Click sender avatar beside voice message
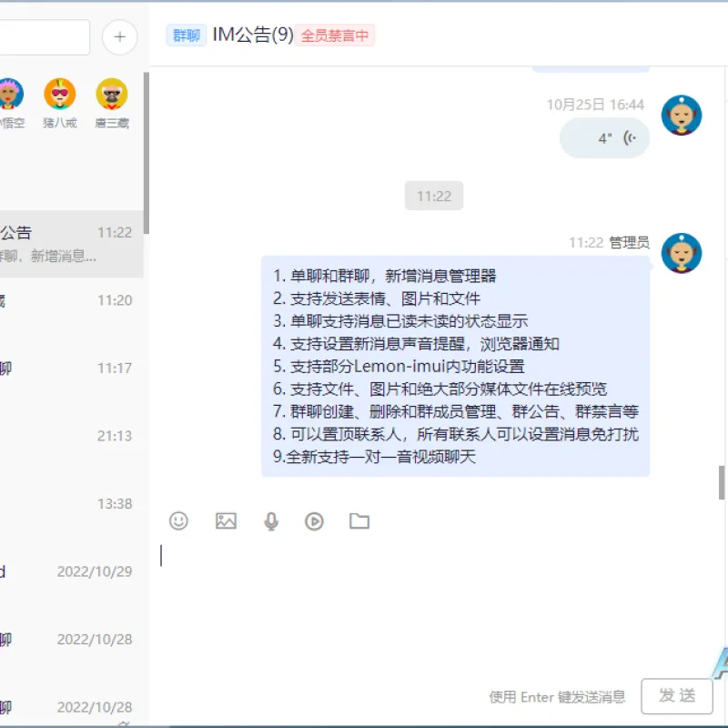This screenshot has height=728, width=728. (x=682, y=116)
